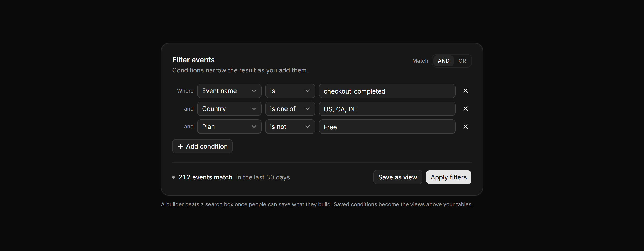644x251 pixels.
Task: Open the 'is one of' operator dropdown
Action: 290,109
